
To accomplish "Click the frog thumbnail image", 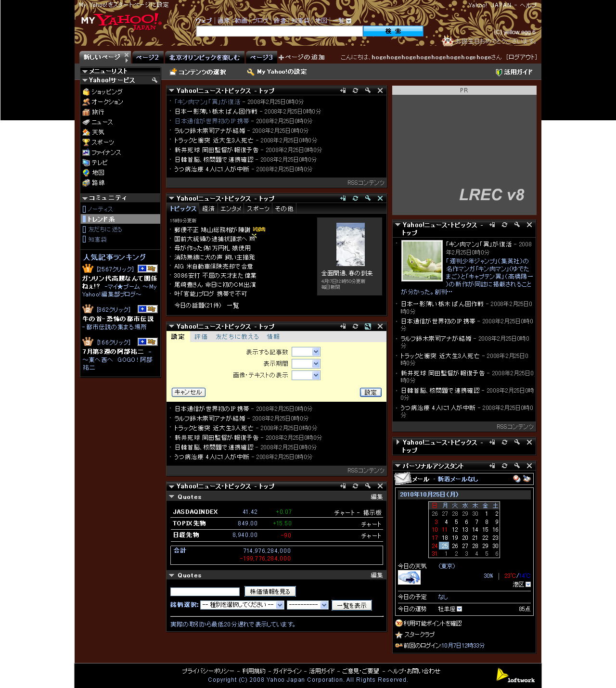I will pyautogui.click(x=422, y=261).
